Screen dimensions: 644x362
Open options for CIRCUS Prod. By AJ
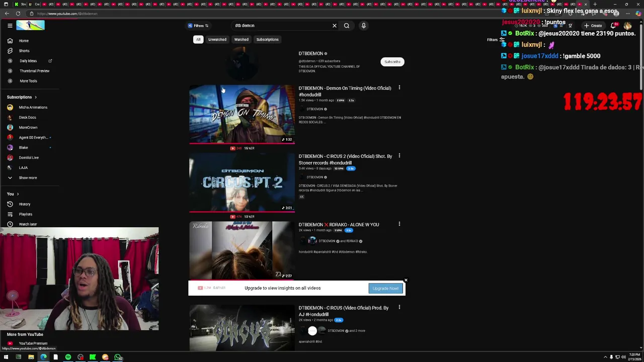(399, 307)
